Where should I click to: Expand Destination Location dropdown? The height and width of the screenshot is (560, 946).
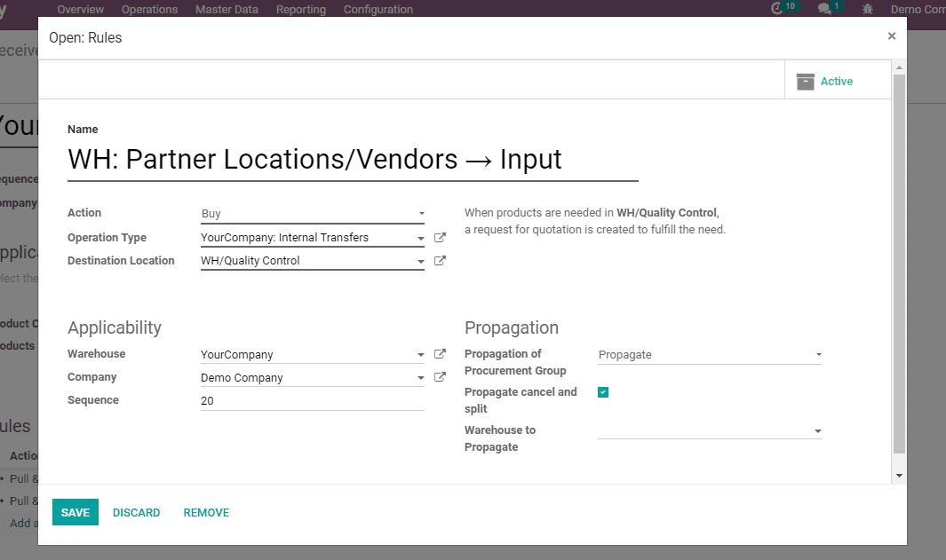coord(420,261)
